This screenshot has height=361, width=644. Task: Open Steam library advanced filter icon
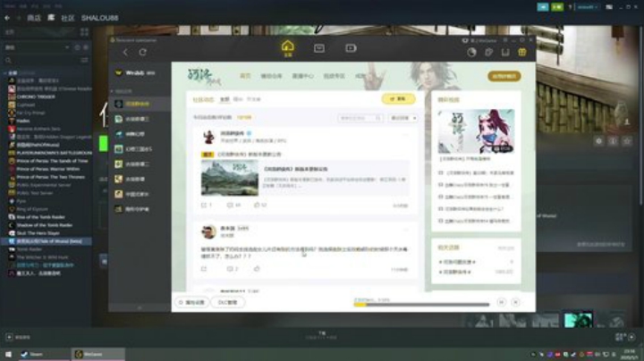[84, 60]
